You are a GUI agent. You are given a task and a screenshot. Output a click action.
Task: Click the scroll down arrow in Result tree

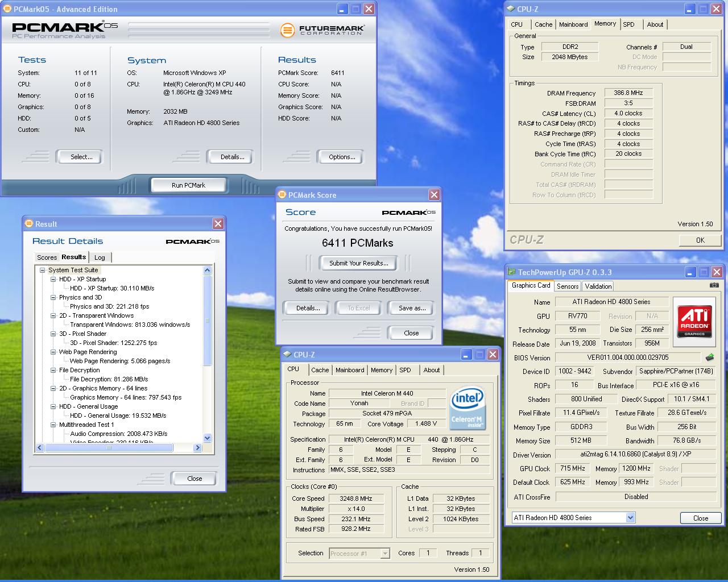pyautogui.click(x=207, y=438)
